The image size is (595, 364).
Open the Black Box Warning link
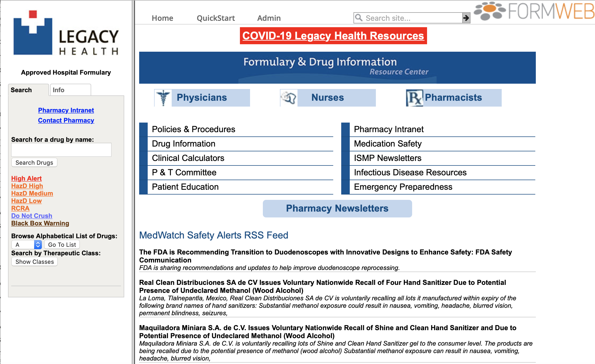(40, 223)
